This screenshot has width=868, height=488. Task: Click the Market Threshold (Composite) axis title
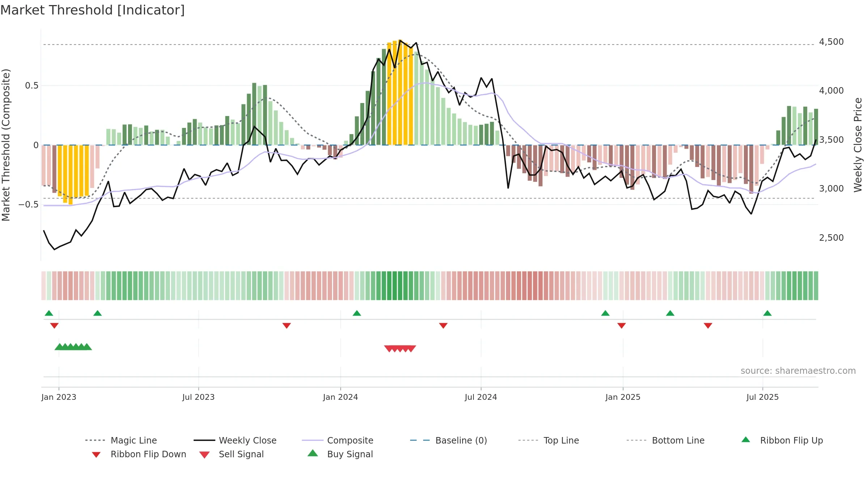(x=6, y=145)
